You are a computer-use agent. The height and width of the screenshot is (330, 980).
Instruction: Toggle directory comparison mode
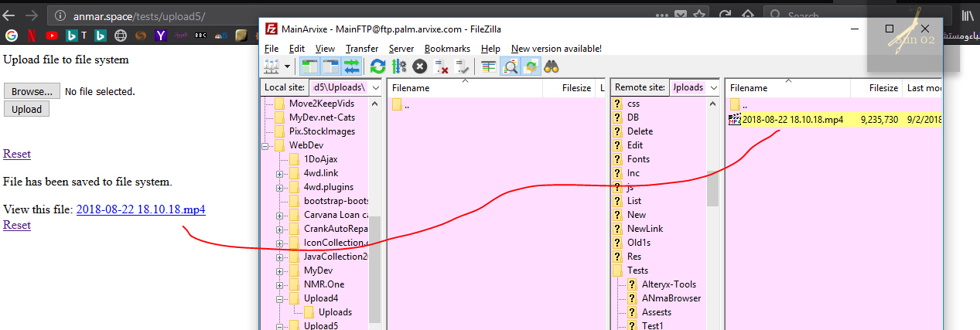[510, 67]
